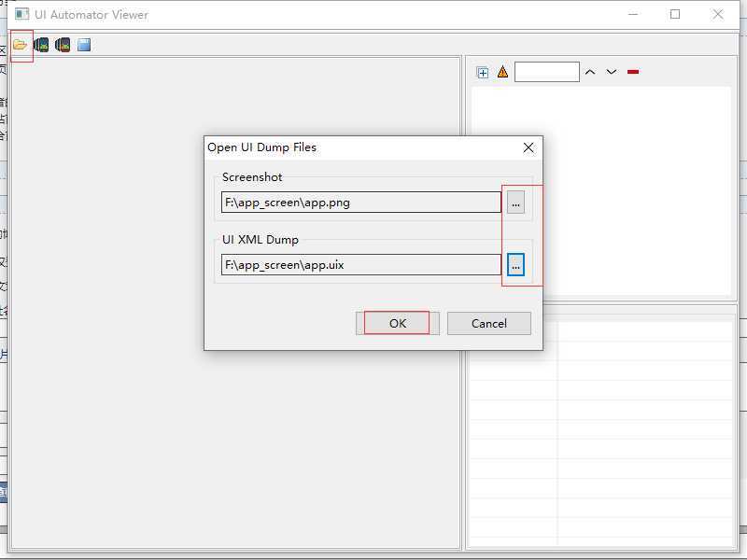Click the Device Screenshot with Compressed Hierarchy icon

(x=63, y=45)
